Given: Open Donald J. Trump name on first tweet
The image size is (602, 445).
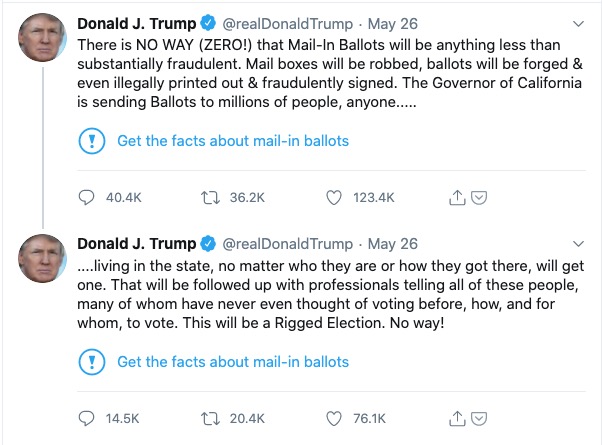Looking at the screenshot, I should tap(137, 22).
